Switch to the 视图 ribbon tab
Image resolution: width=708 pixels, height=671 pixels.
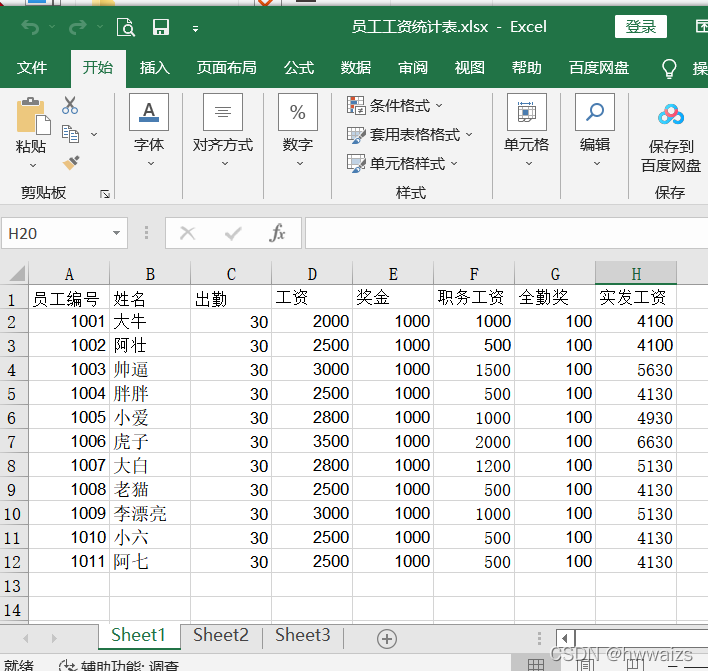coord(470,68)
